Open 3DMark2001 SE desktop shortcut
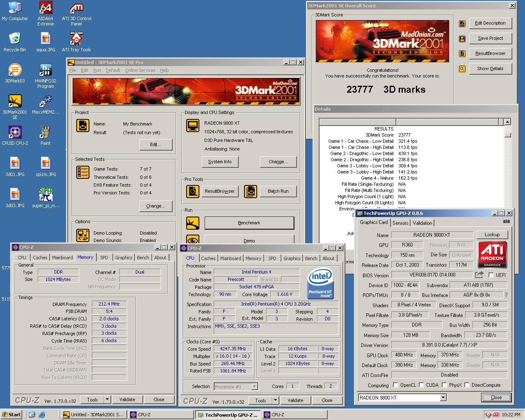This screenshot has width=525, height=420. tap(15, 107)
